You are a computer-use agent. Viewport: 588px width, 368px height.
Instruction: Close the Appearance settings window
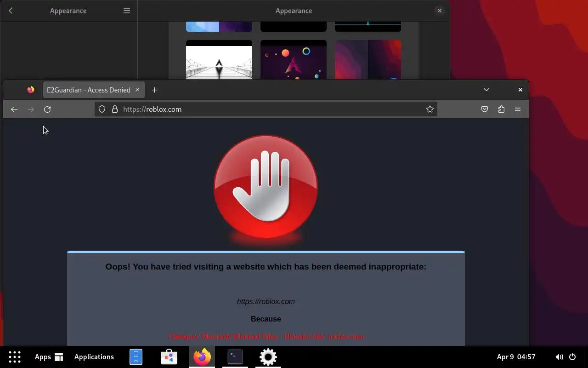(x=440, y=11)
